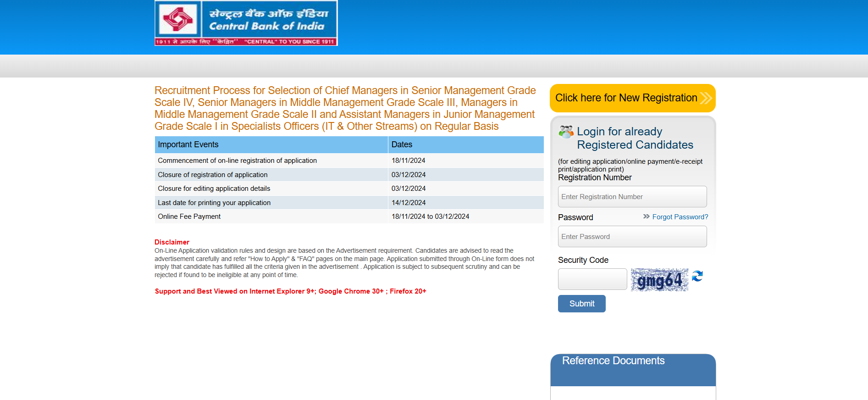868x400 pixels.
Task: Click the gmg64 captcha image
Action: point(659,280)
